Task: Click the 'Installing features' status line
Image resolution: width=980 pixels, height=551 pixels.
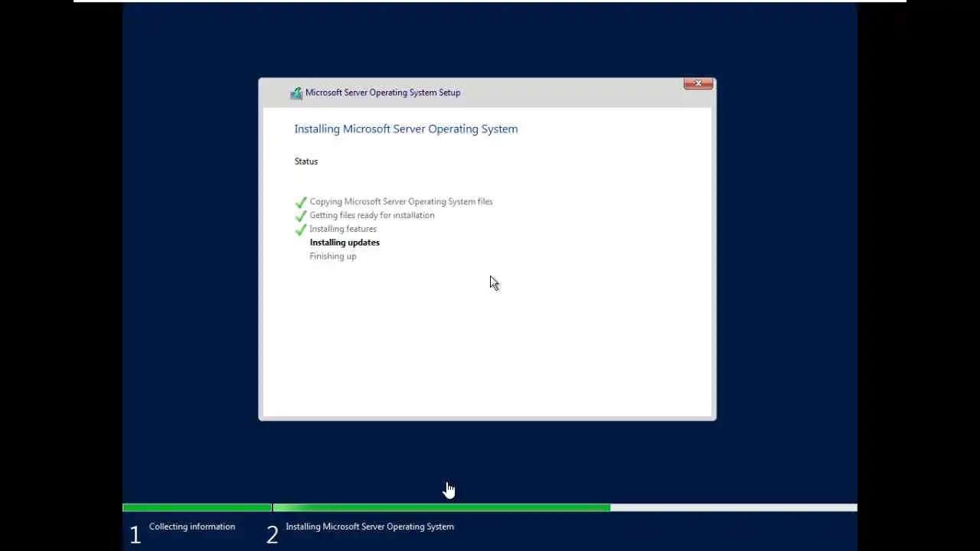Action: click(343, 229)
